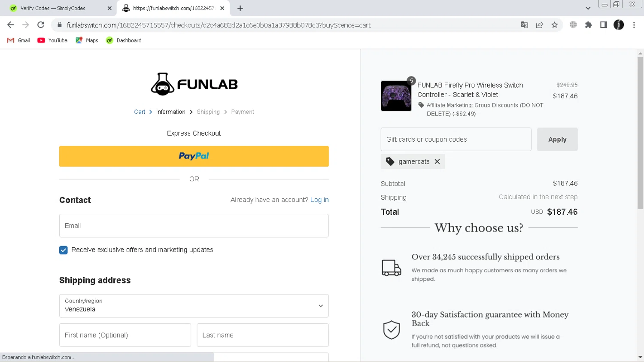Close the funlabswitch checkout tab
The image size is (644, 362).
(222, 8)
